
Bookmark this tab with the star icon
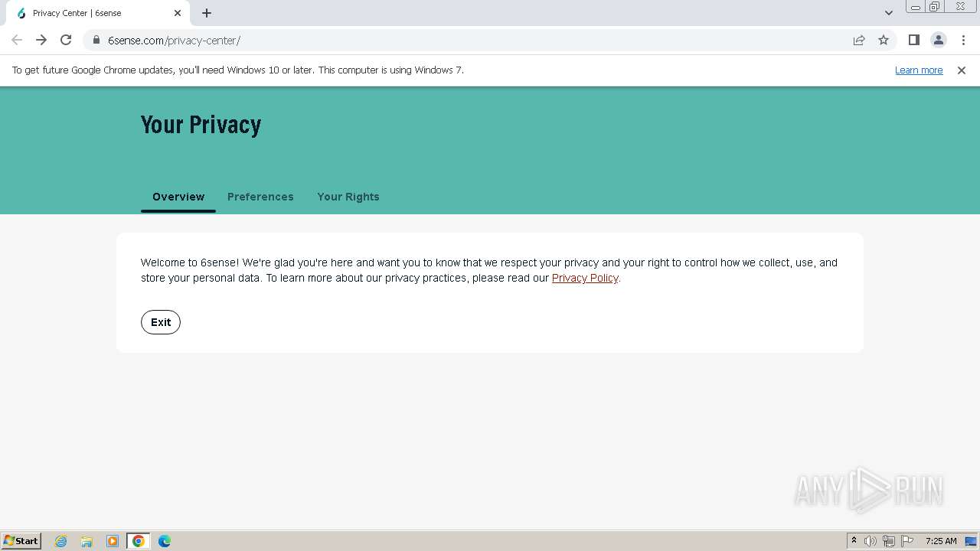click(x=884, y=40)
